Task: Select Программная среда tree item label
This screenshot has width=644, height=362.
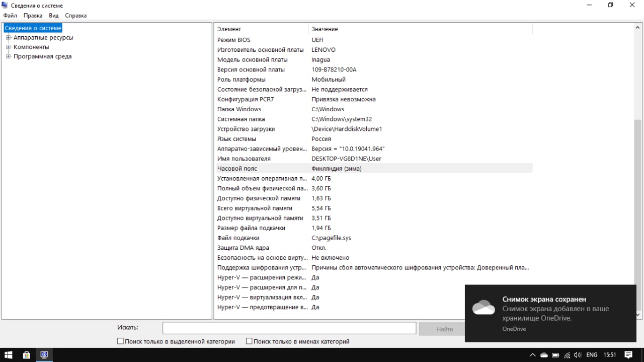Action: pyautogui.click(x=42, y=56)
